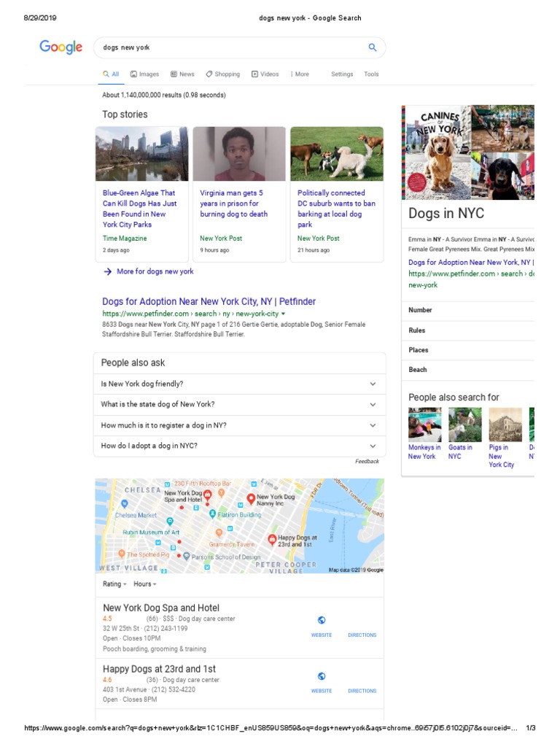Click the Number row in Dogs in NYC panel

pyautogui.click(x=467, y=310)
